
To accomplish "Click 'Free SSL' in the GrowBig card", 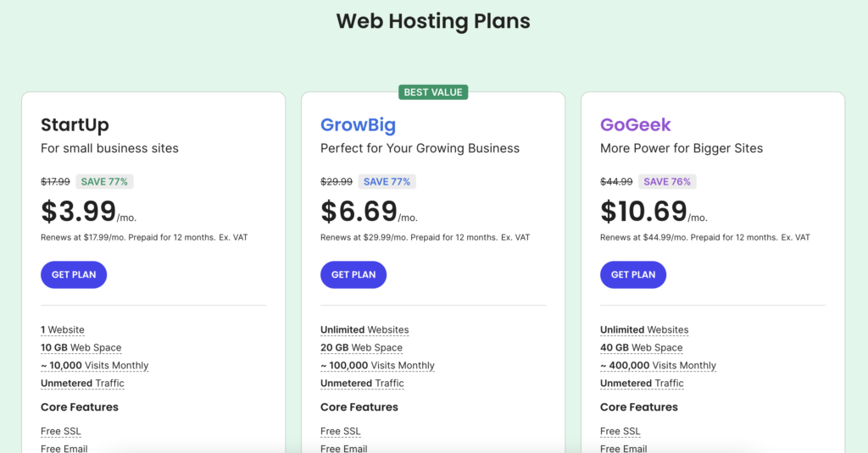I will 341,432.
